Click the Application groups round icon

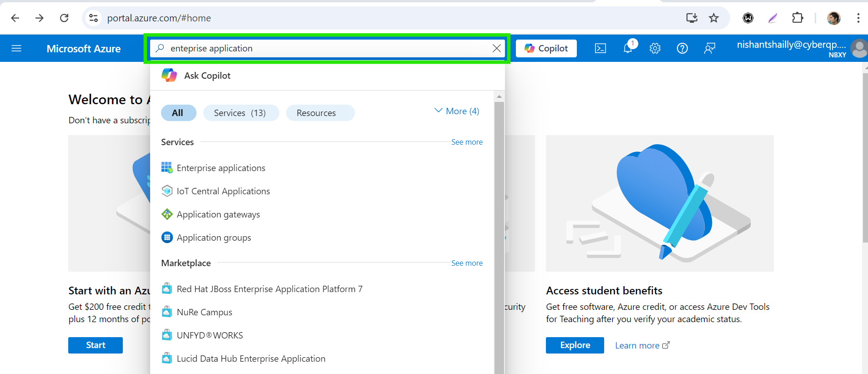[x=167, y=237]
